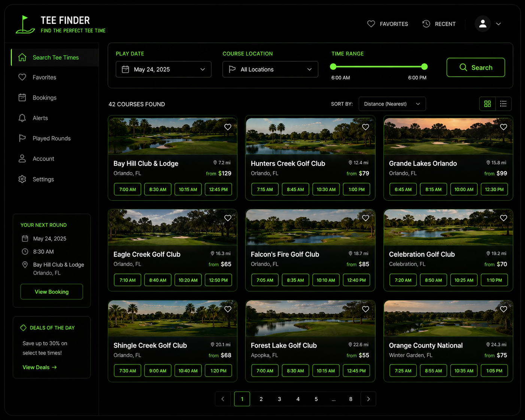Click the green Search button
This screenshot has width=525, height=420.
tap(476, 67)
